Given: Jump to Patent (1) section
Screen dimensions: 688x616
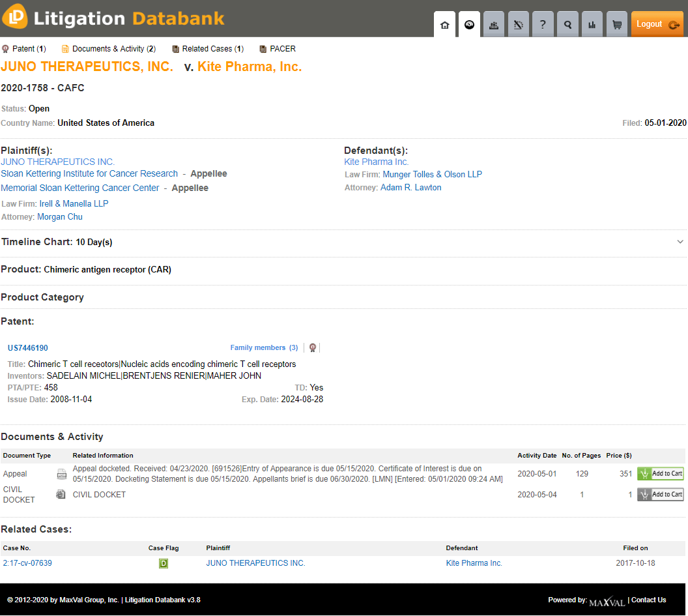Looking at the screenshot, I should pyautogui.click(x=29, y=49).
